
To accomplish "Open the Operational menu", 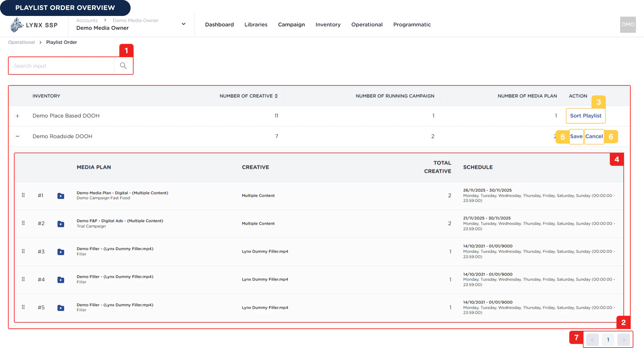I will tap(367, 25).
